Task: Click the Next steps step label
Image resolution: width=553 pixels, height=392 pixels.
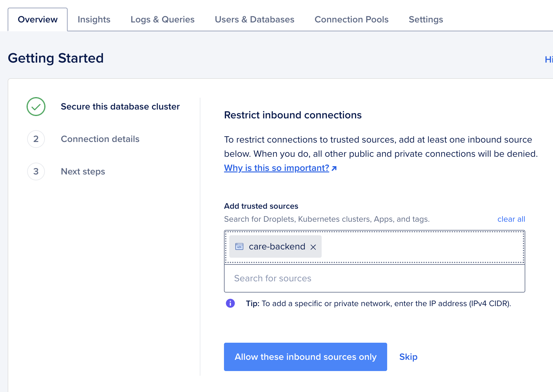Action: 83,171
